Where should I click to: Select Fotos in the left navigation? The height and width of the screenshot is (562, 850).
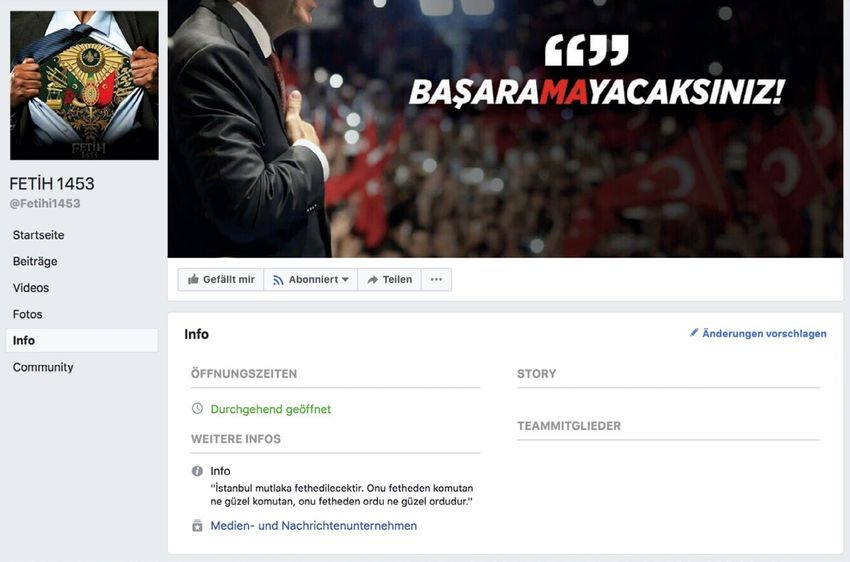click(x=28, y=314)
